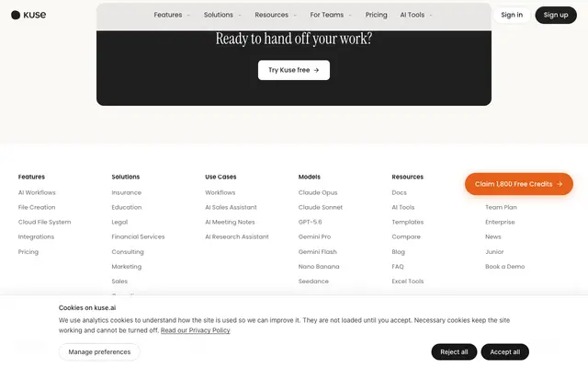Click the Resources footer column heading
The height and width of the screenshot is (368, 588).
pos(408,177)
